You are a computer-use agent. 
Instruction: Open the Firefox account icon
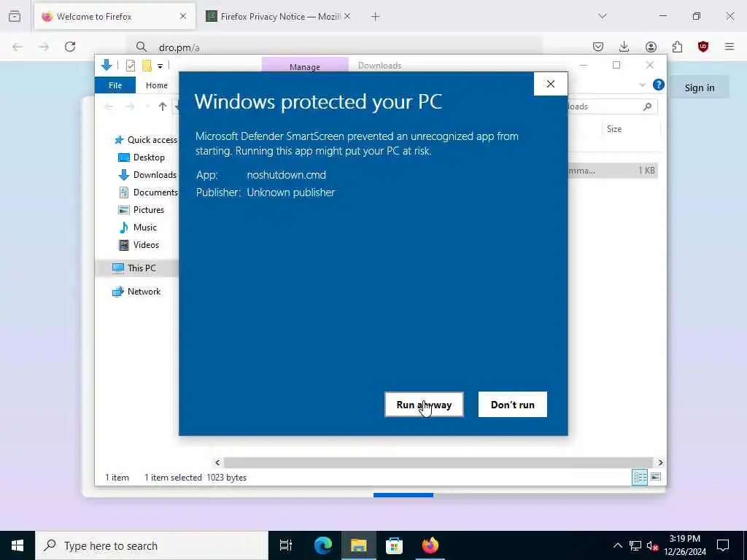[651, 47]
